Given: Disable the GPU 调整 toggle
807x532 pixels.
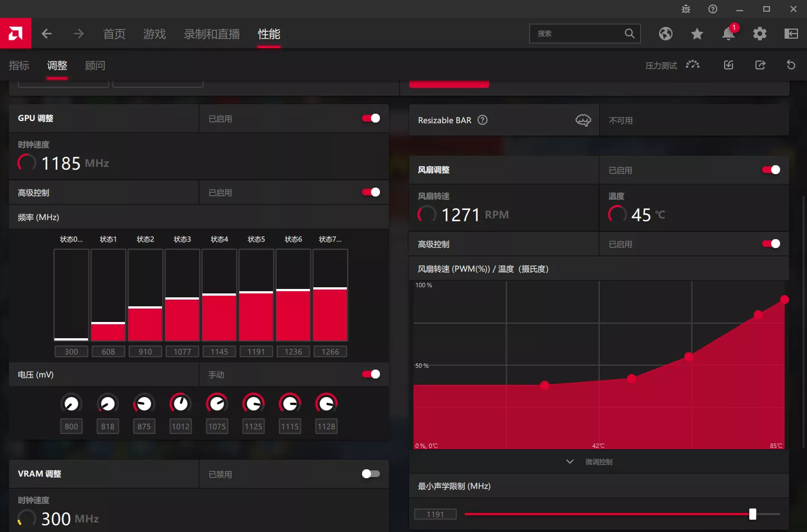Looking at the screenshot, I should pos(371,118).
